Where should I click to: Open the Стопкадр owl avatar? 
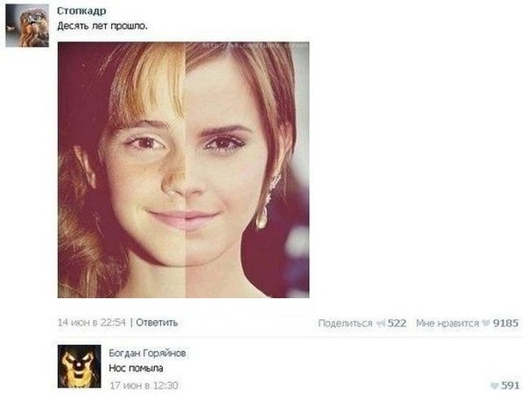pyautogui.click(x=27, y=26)
